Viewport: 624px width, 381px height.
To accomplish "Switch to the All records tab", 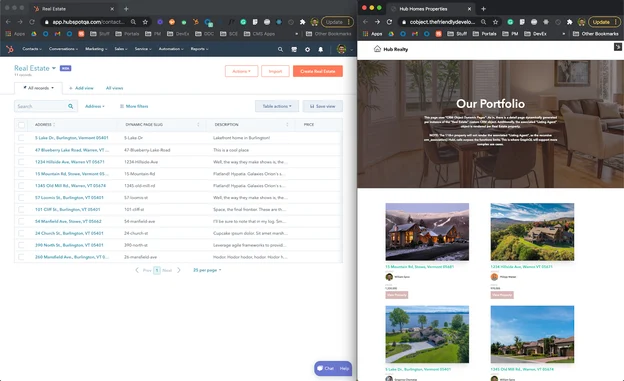I will coord(39,88).
